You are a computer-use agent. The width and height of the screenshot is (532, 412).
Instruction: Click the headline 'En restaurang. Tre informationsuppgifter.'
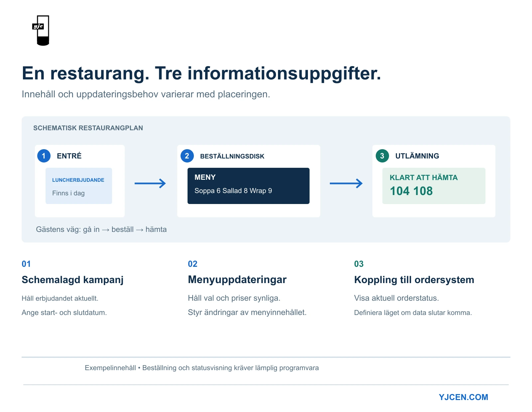[201, 73]
